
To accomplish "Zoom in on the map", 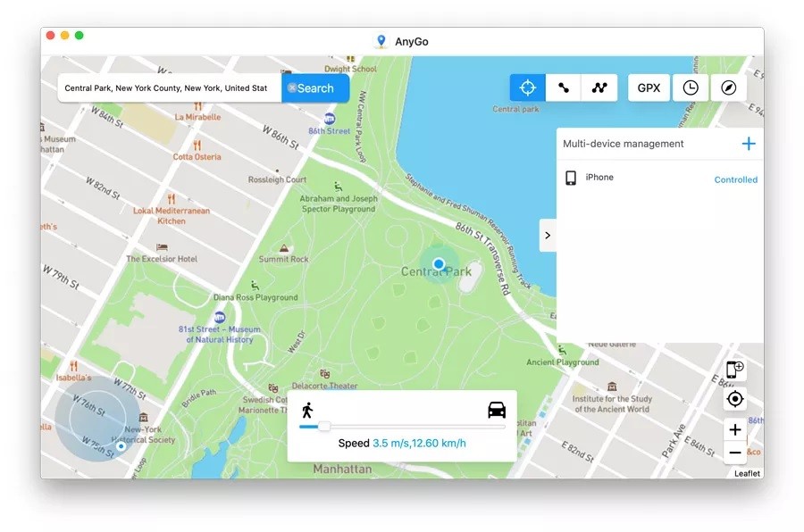I will (x=735, y=429).
